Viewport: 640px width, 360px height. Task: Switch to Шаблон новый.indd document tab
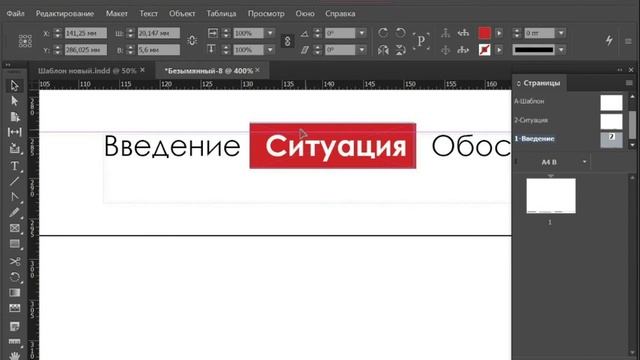[x=87, y=71]
